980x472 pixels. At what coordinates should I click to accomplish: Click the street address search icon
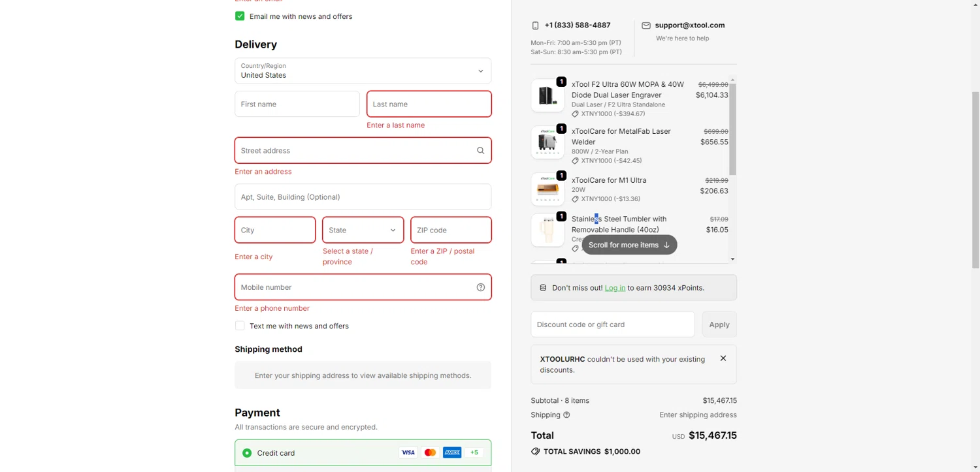480,151
